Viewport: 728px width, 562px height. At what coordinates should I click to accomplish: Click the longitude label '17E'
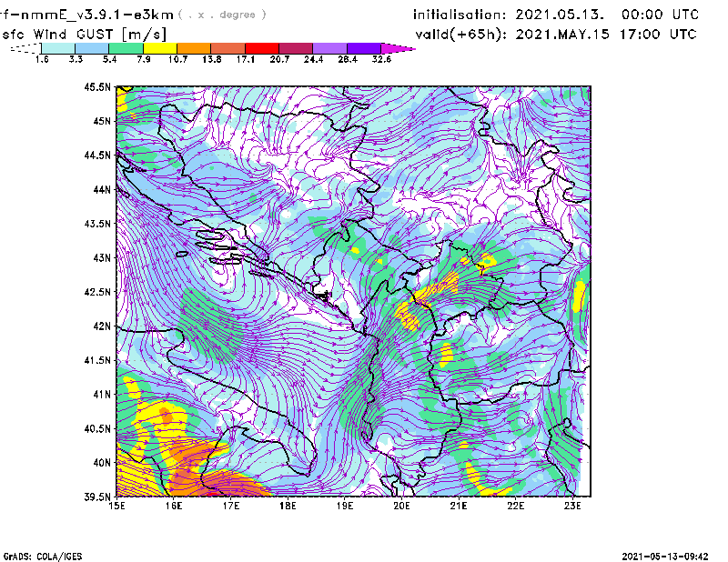231,506
